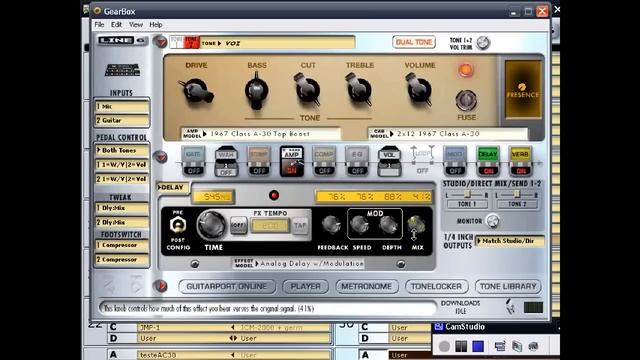Open the Both Tones pedal control dropdown

click(122, 150)
